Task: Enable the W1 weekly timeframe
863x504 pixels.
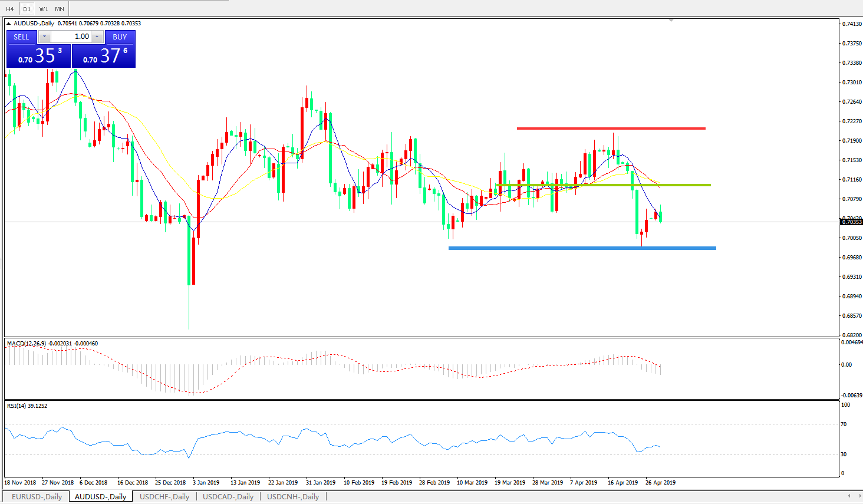Action: point(44,9)
